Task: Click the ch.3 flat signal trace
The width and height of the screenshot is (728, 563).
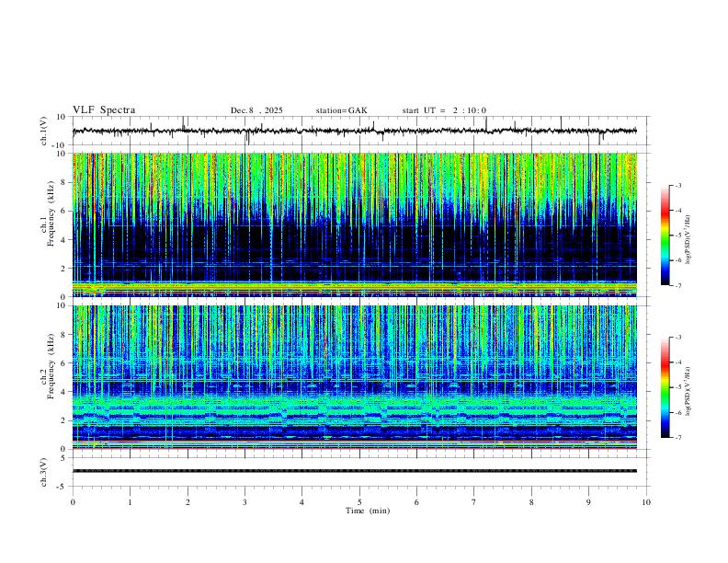Action: click(355, 471)
